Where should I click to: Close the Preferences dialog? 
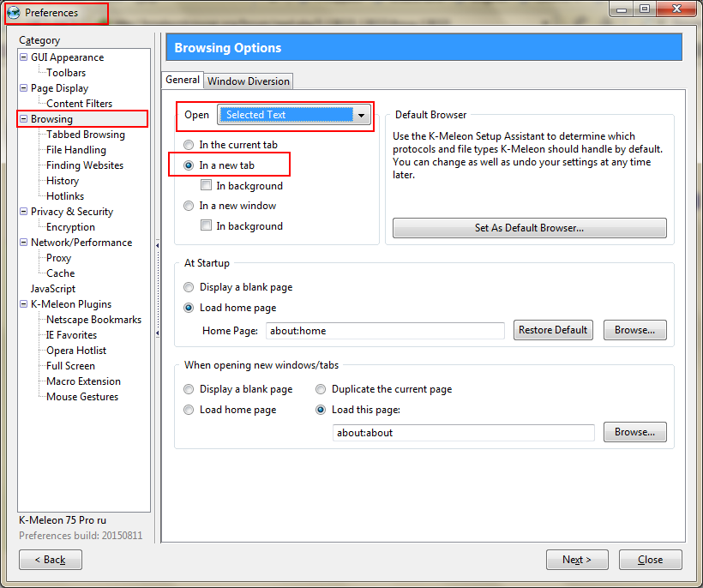651,560
